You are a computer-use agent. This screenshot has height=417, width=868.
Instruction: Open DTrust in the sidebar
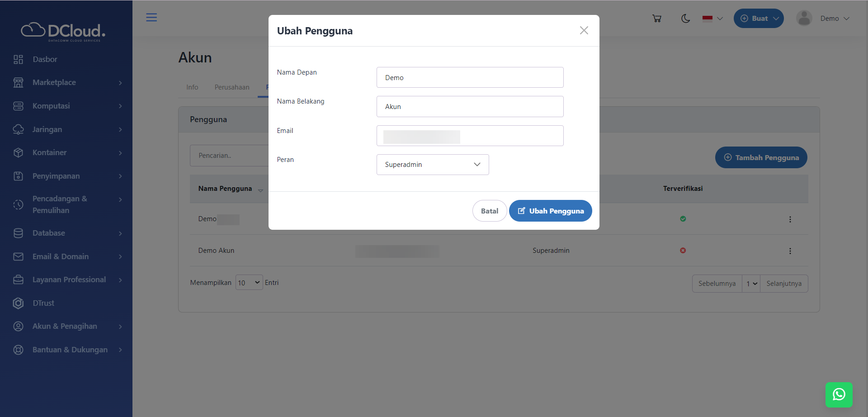point(43,303)
